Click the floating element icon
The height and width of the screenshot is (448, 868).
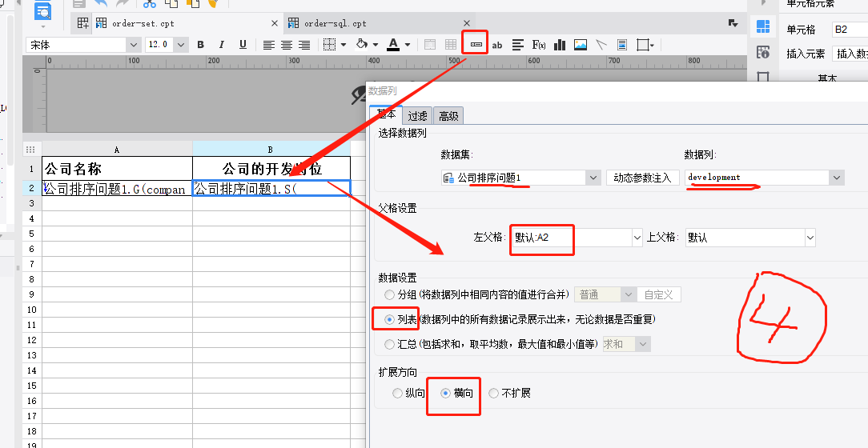(x=643, y=45)
